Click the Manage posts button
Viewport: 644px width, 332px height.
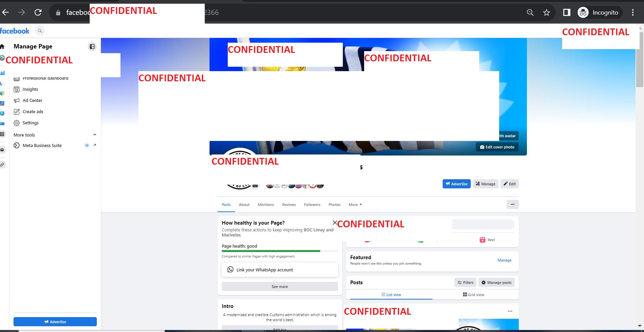496,283
